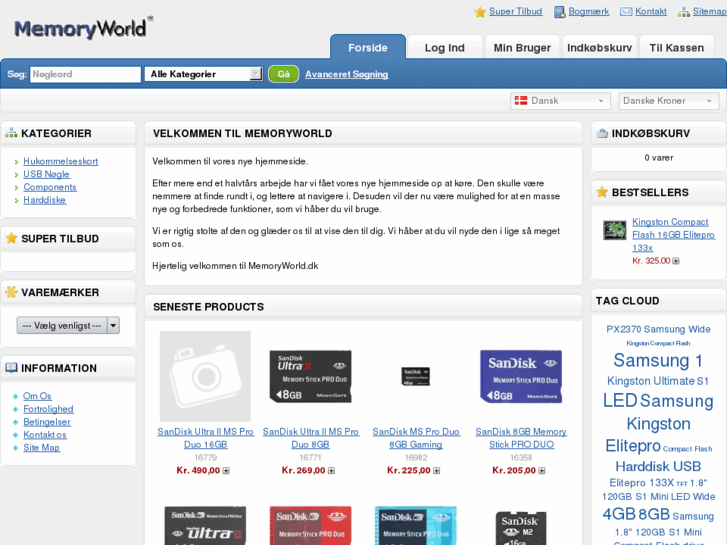Click plus icon next to Kr. 225,00
The height and width of the screenshot is (545, 727).
[436, 471]
